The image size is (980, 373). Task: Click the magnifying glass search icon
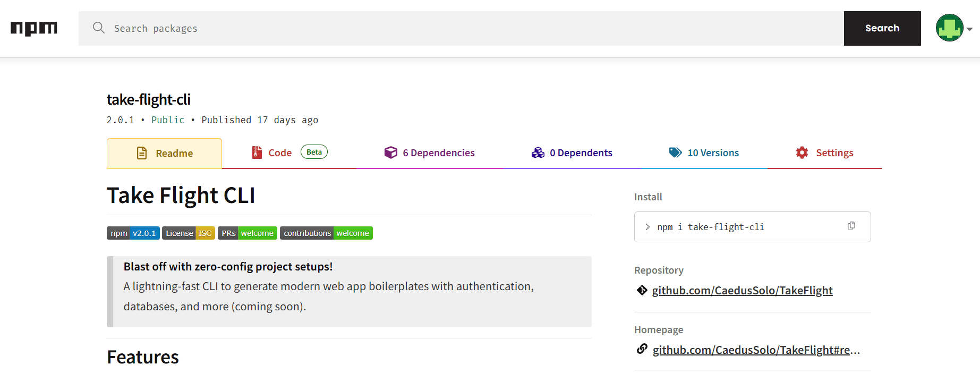[99, 28]
